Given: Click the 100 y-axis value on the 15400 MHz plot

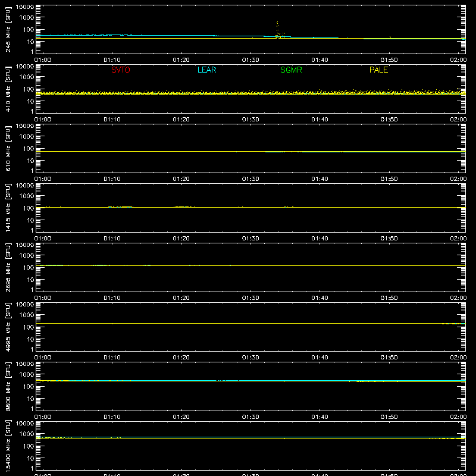Looking at the screenshot, I should tap(29, 446).
